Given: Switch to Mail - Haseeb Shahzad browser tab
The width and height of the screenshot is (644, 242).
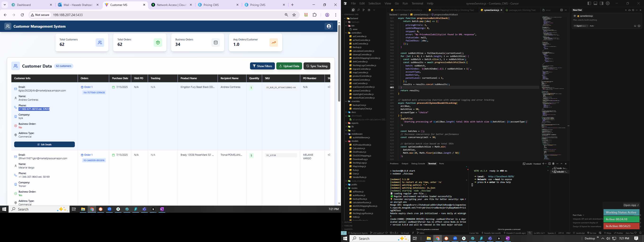Looking at the screenshot, I should [x=78, y=5].
